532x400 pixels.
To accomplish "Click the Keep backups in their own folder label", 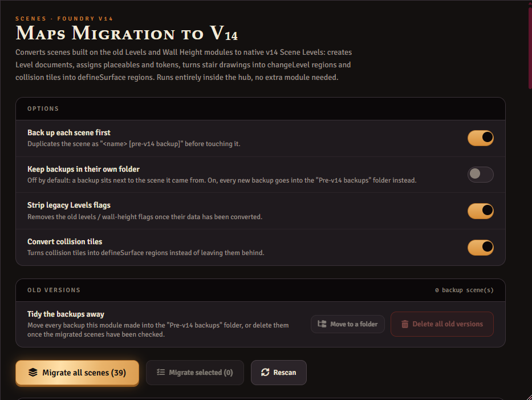I will pyautogui.click(x=83, y=169).
